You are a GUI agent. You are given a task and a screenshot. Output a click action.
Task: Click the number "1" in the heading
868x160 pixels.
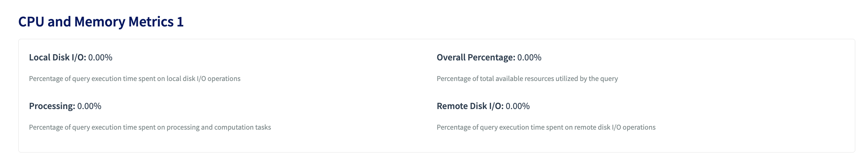pyautogui.click(x=180, y=22)
